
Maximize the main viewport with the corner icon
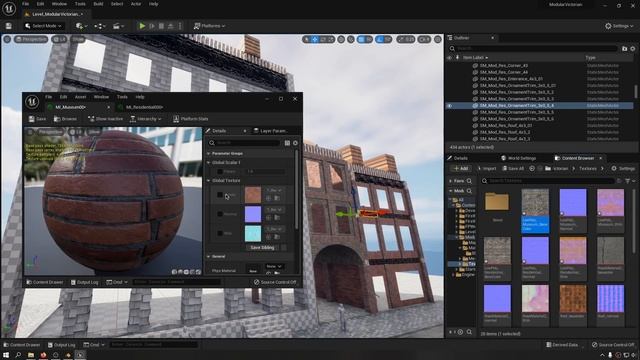coord(438,39)
